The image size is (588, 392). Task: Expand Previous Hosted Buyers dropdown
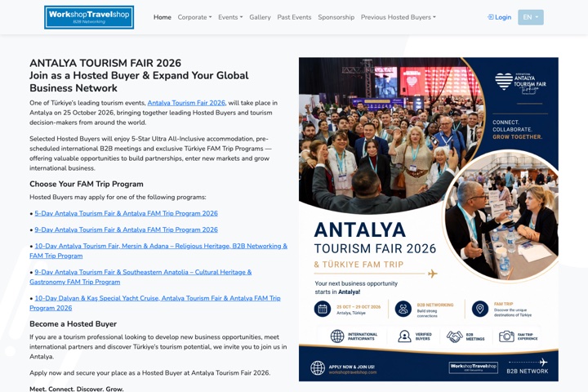point(399,17)
